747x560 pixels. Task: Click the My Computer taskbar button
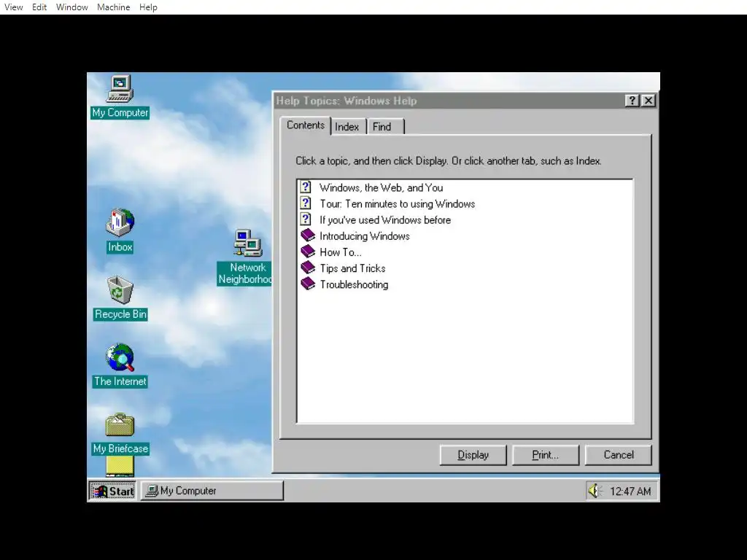tap(212, 491)
